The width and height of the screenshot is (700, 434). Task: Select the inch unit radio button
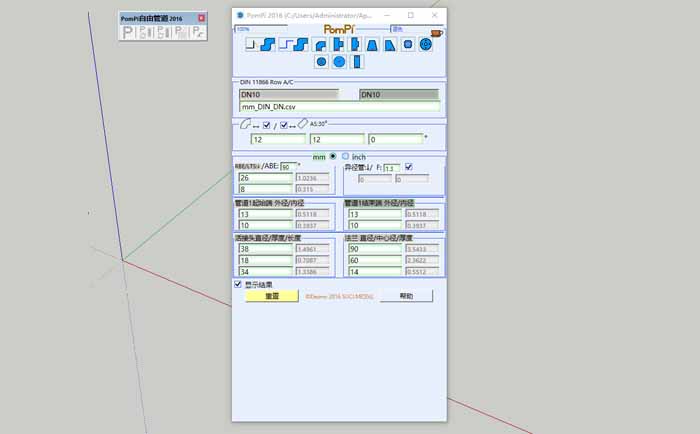(x=346, y=156)
